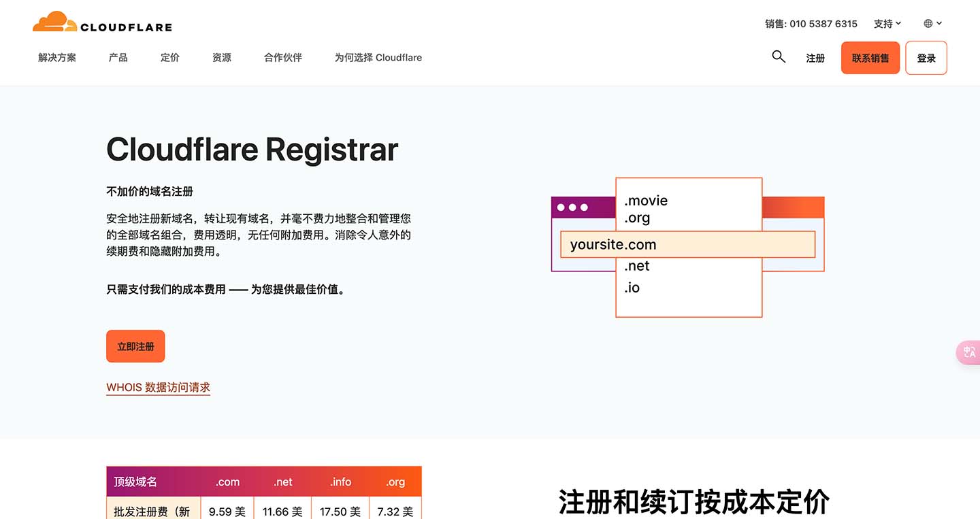Click the .info column header
The image size is (980, 519).
341,482
